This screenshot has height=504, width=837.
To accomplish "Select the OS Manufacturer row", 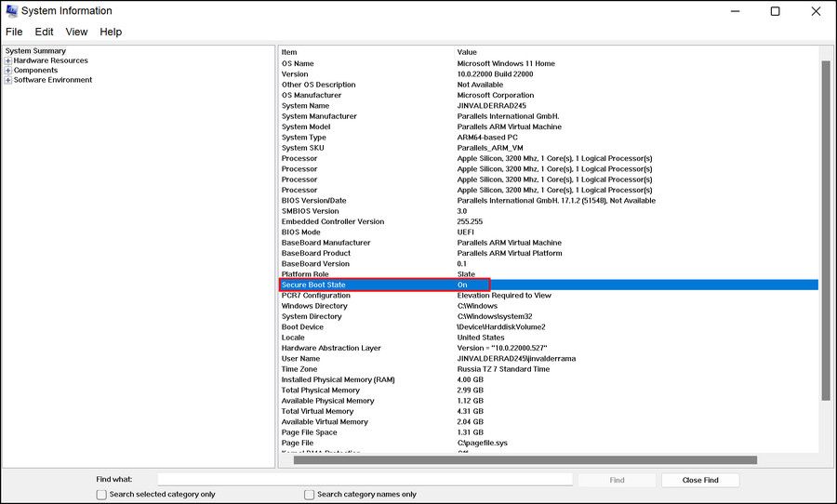I will click(x=549, y=95).
